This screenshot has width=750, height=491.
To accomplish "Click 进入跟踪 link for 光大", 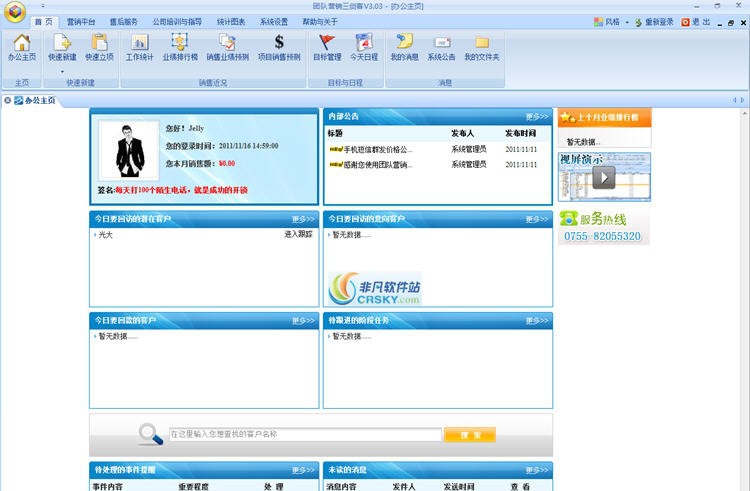I will [x=298, y=234].
